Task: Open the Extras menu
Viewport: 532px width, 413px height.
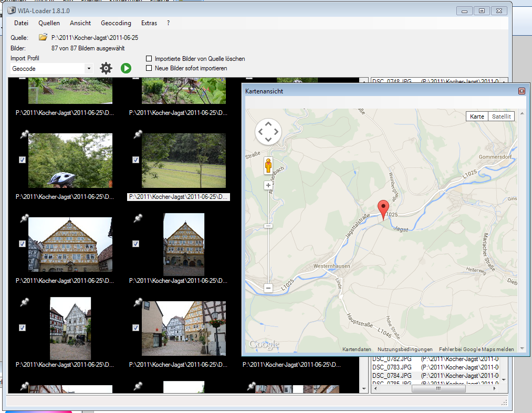Action: click(x=149, y=23)
